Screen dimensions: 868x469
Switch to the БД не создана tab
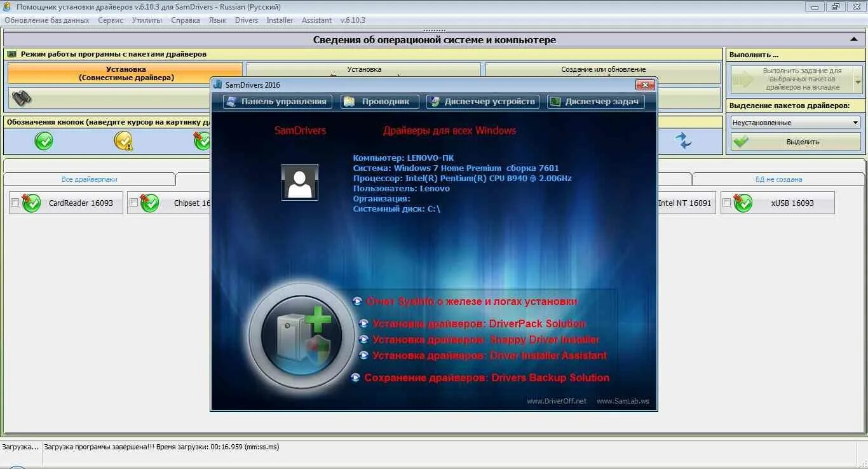point(778,179)
